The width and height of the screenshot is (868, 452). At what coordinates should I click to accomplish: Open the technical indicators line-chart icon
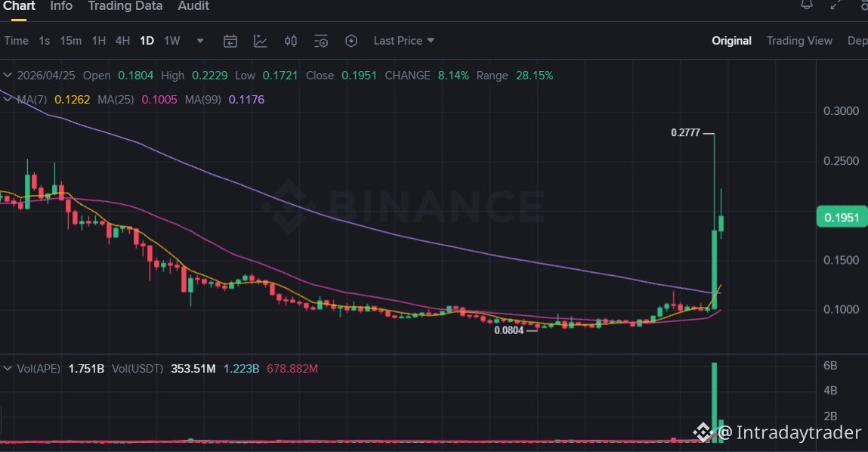260,41
